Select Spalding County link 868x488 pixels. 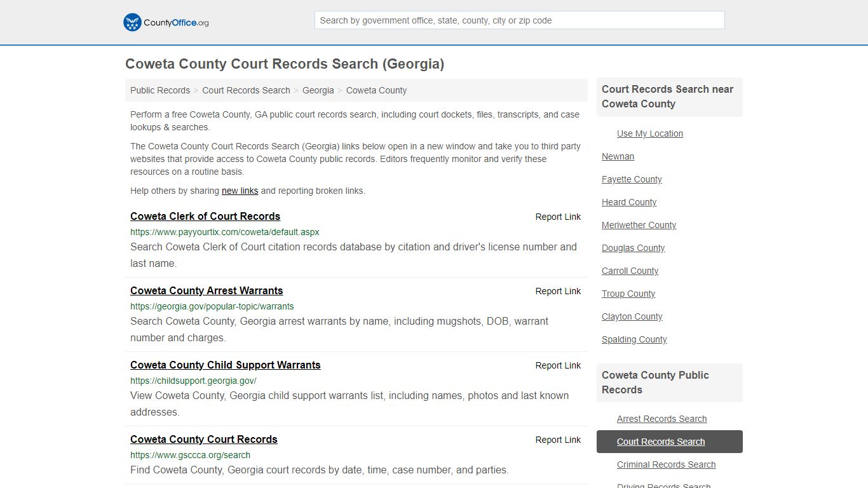[634, 339]
